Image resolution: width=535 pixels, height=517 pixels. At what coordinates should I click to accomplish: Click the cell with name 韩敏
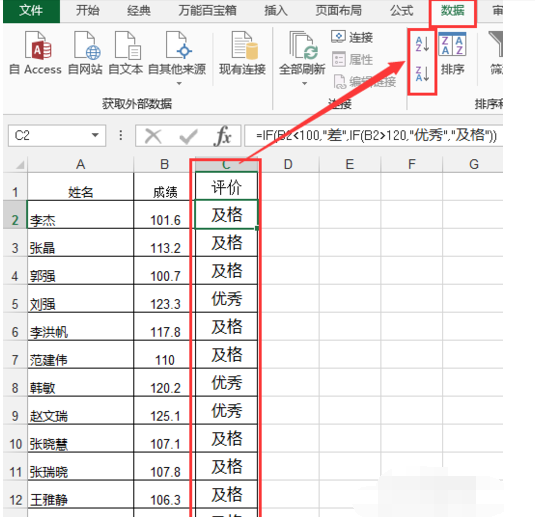pyautogui.click(x=80, y=383)
